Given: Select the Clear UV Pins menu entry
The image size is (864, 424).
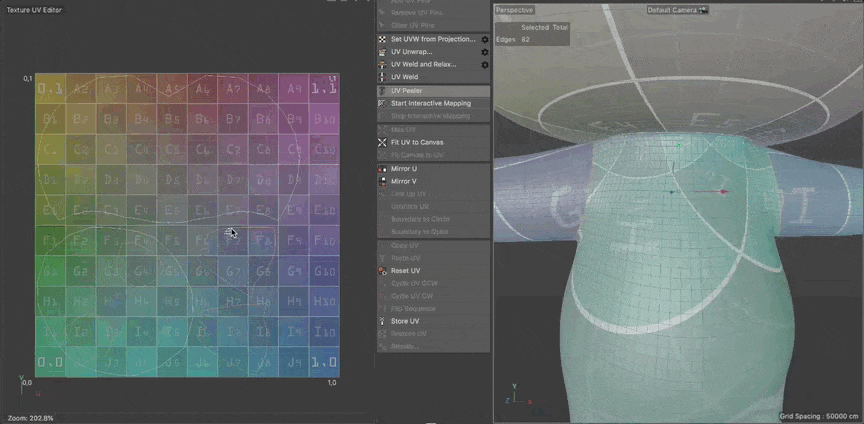Looking at the screenshot, I should tap(434, 25).
